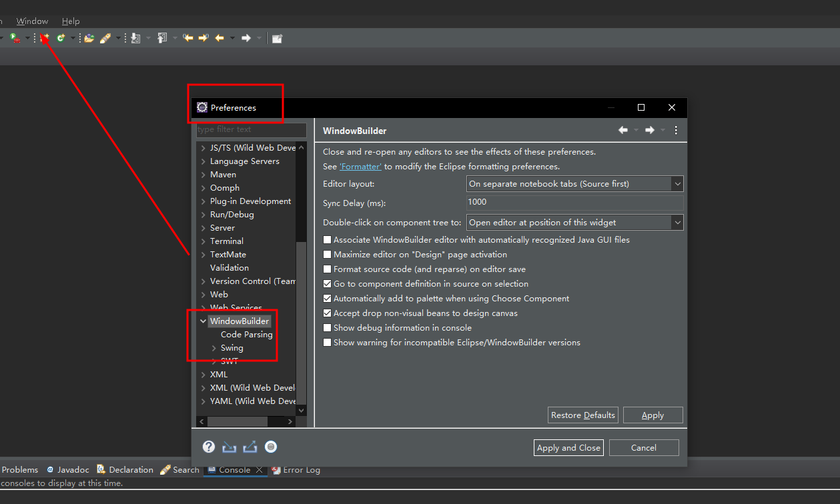The height and width of the screenshot is (504, 840).
Task: Click the tree horizontal scrollbar right arrow
Action: (x=290, y=421)
